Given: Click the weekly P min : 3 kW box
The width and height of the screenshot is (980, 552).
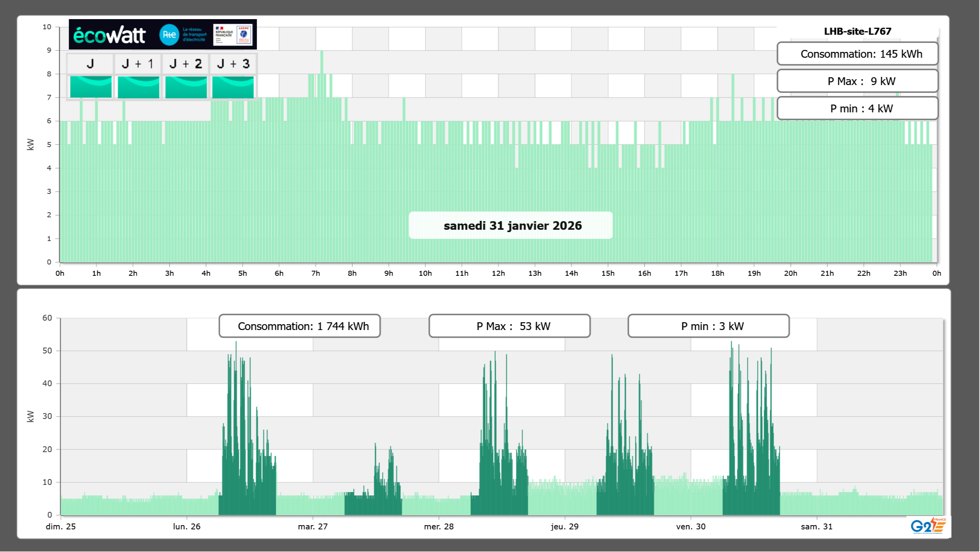Looking at the screenshot, I should coord(708,326).
